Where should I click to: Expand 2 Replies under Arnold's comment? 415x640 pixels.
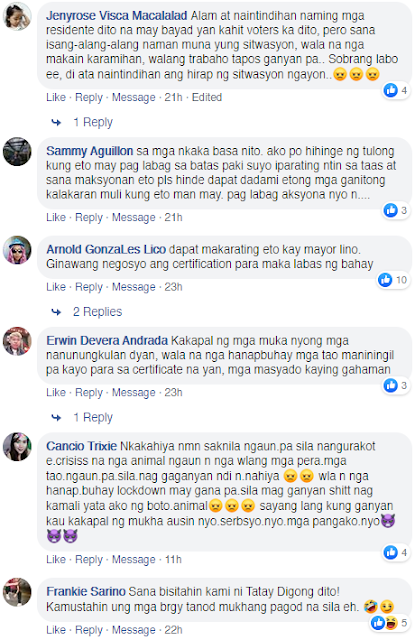click(x=98, y=312)
